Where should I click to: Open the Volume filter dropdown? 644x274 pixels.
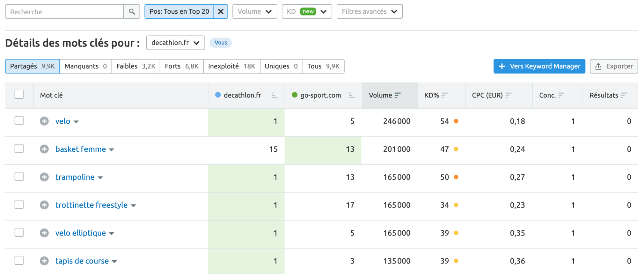[x=254, y=12]
